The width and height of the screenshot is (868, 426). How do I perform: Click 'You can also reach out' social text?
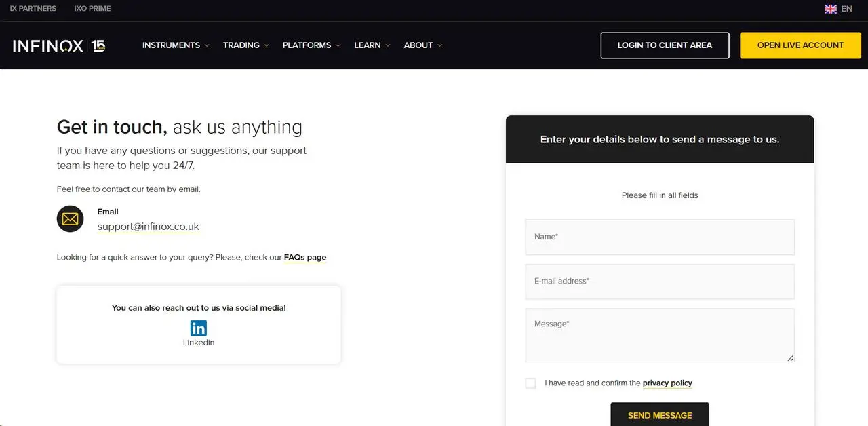pos(199,308)
